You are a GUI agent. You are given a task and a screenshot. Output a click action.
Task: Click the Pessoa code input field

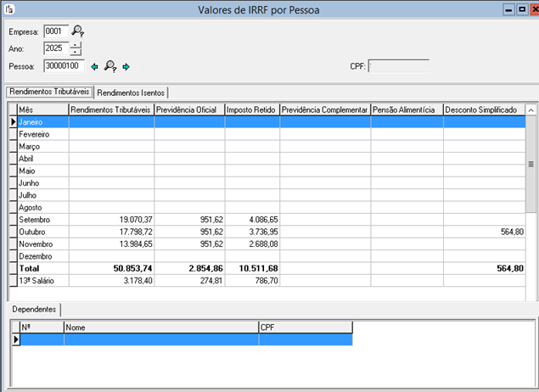click(x=63, y=65)
